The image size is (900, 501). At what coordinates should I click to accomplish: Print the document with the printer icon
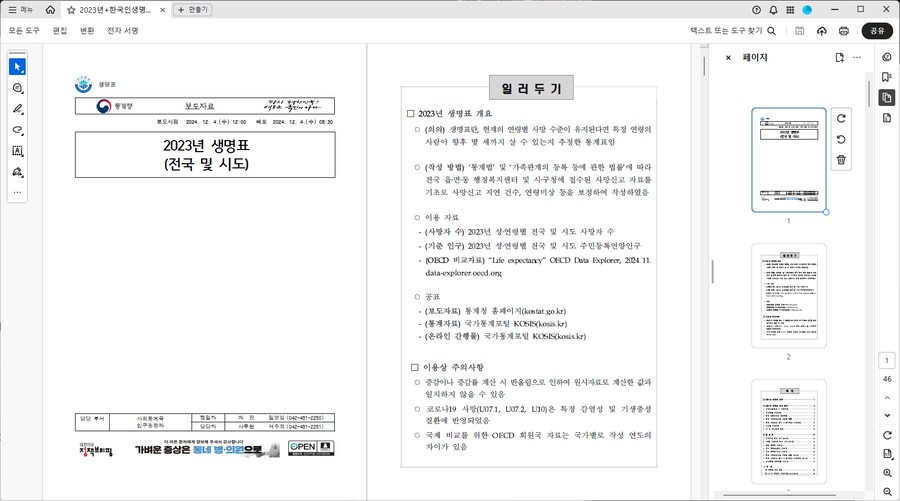844,31
